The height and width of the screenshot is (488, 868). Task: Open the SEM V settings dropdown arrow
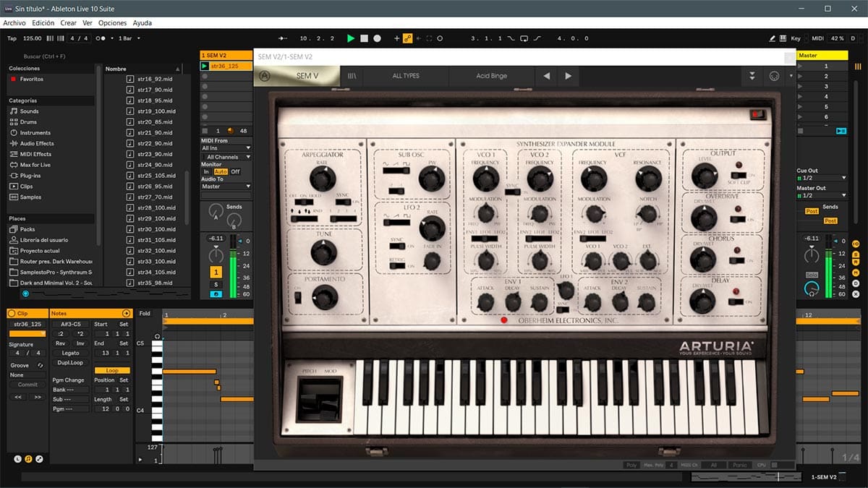(x=791, y=76)
